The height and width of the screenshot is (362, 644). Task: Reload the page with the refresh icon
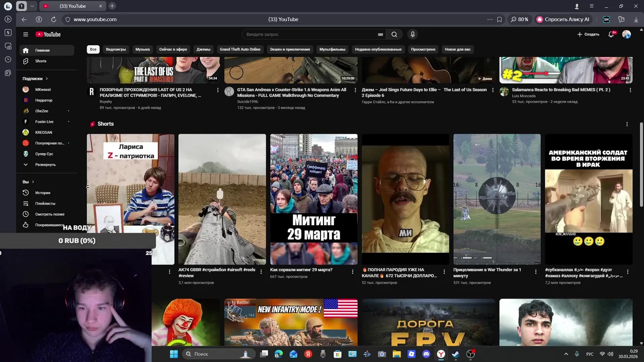point(53,19)
